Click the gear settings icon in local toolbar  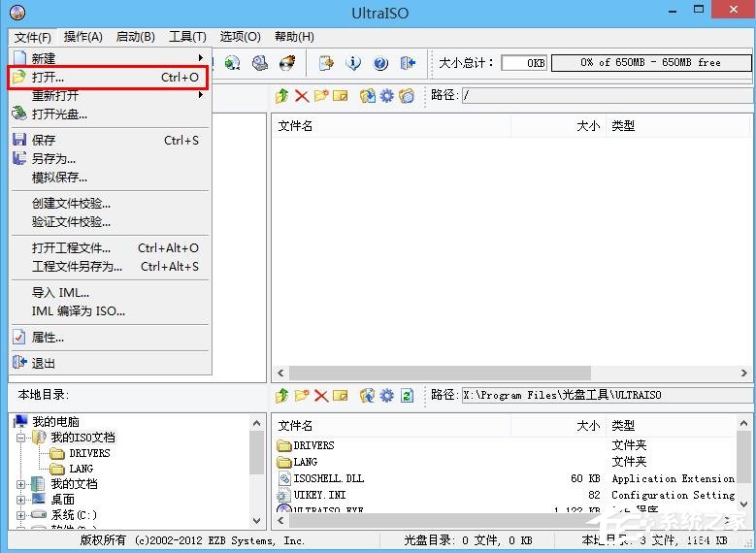[386, 395]
